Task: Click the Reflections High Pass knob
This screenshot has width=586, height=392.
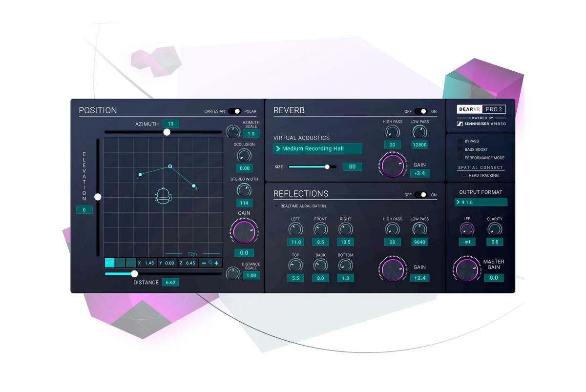Action: coord(392,229)
